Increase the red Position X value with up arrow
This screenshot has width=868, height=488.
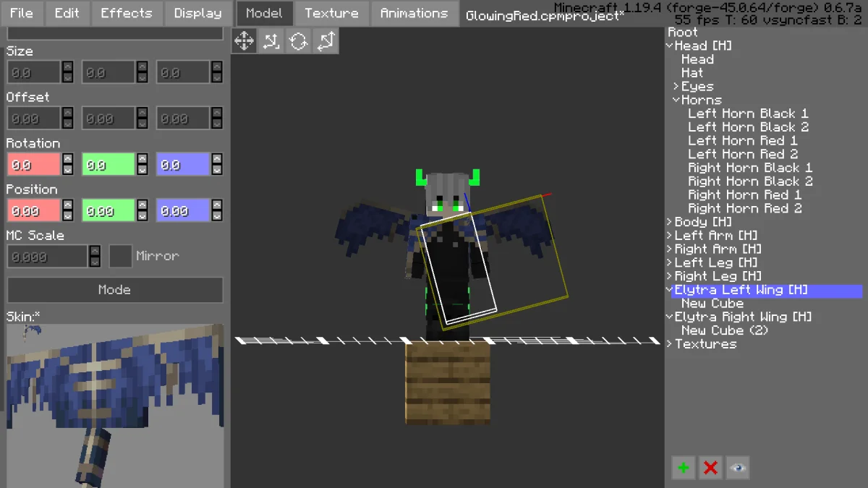[x=68, y=205]
